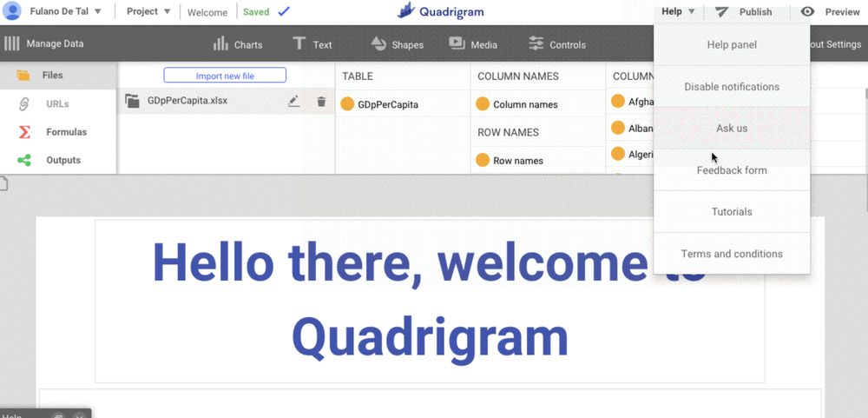Click orange dot of Algeria column
The image size is (868, 418).
(618, 154)
